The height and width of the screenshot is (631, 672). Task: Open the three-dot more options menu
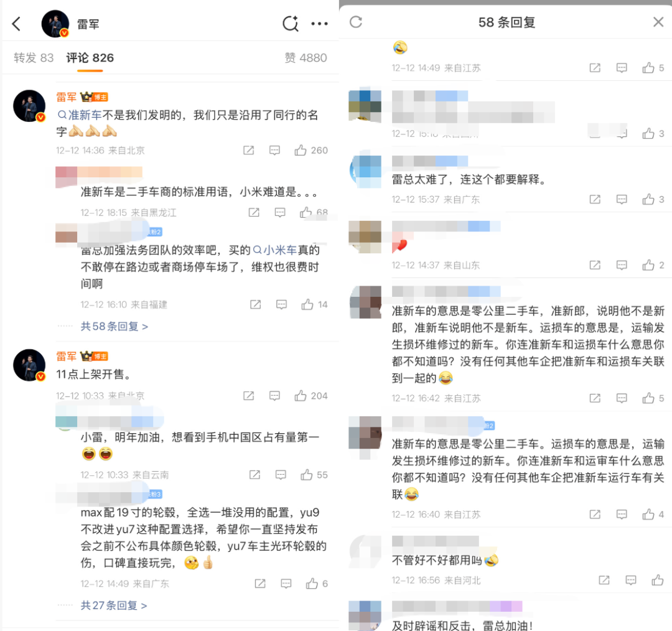[319, 24]
